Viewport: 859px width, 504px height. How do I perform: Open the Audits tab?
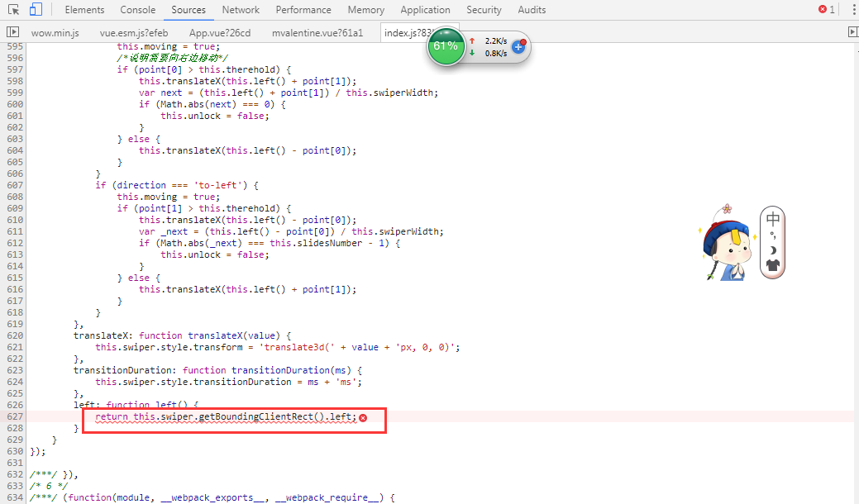point(532,10)
